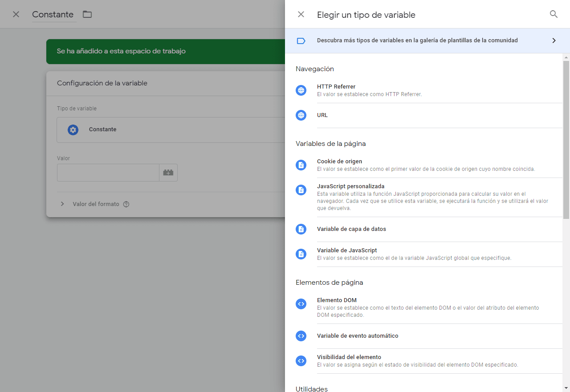Click the JavaScript personalizada icon

point(301,190)
